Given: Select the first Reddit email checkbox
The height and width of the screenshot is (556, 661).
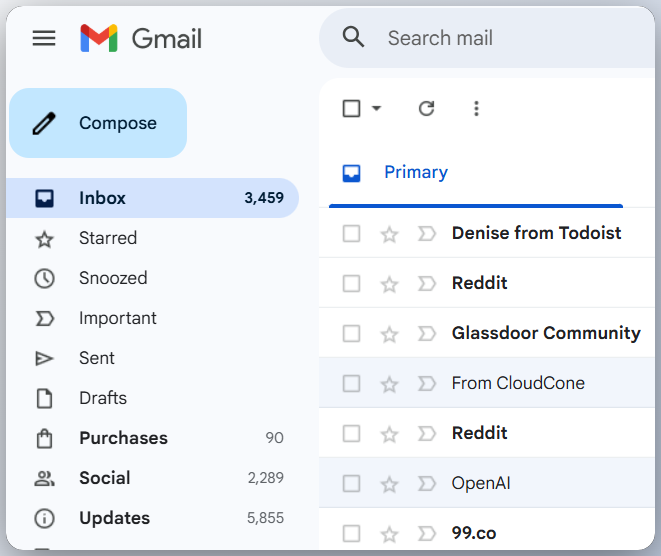Looking at the screenshot, I should point(351,284).
